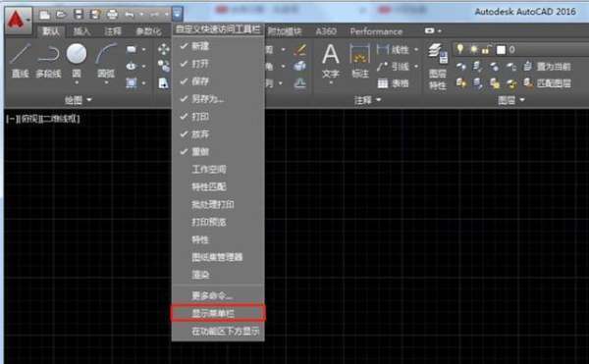Switch to the Annotate (注释) ribbon tab
This screenshot has width=589, height=364.
click(x=113, y=31)
